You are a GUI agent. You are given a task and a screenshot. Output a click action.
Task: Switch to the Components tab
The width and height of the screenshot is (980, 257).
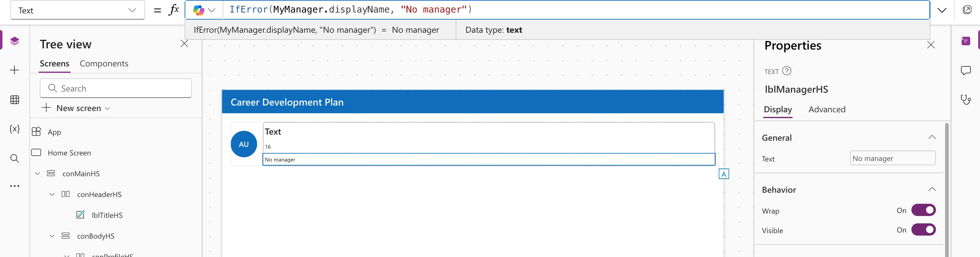pyautogui.click(x=104, y=64)
